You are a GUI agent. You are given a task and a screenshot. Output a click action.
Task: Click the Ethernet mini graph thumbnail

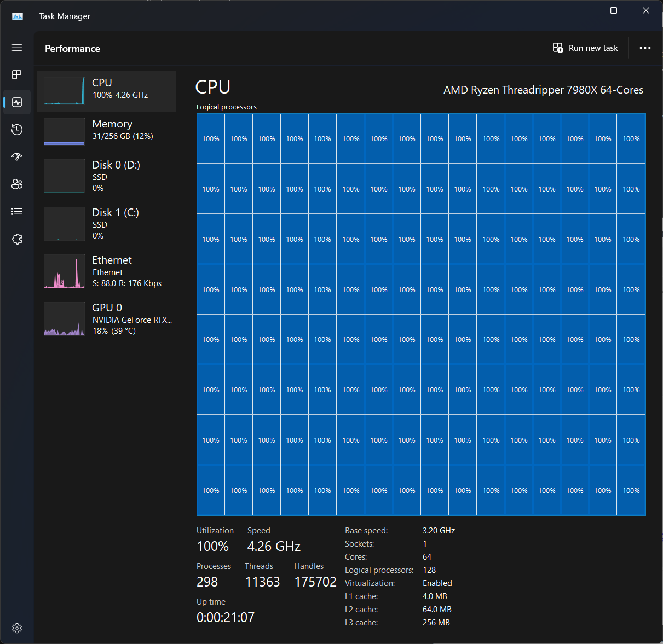pos(64,271)
